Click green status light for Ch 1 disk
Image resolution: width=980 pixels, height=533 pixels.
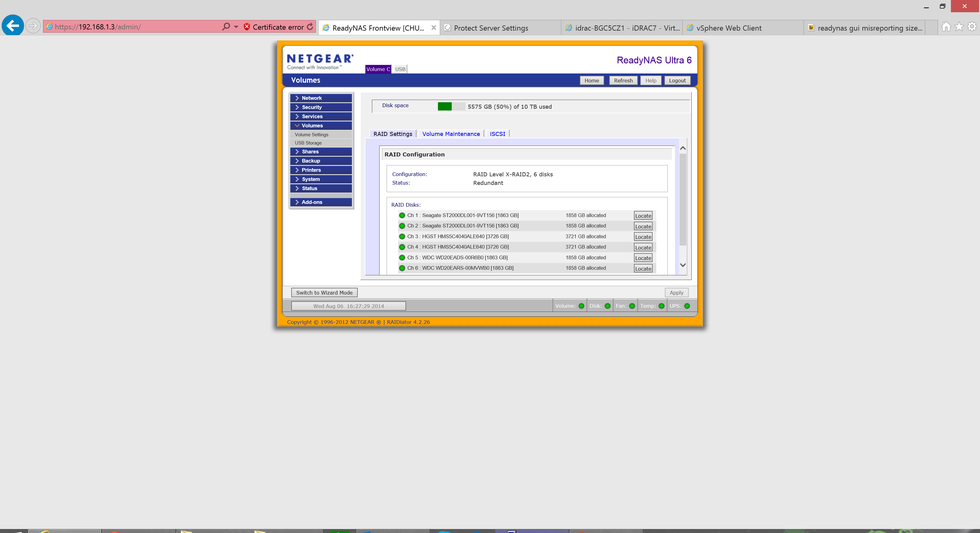tap(402, 215)
